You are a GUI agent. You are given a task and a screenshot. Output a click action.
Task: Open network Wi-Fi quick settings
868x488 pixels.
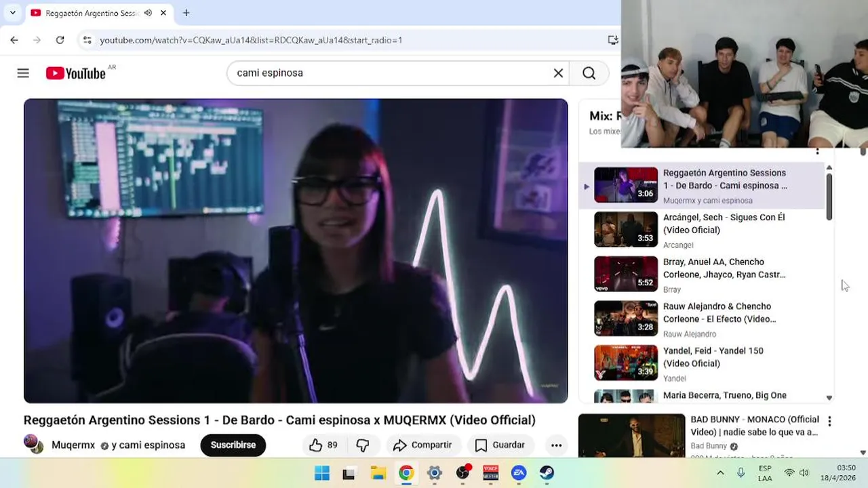789,473
